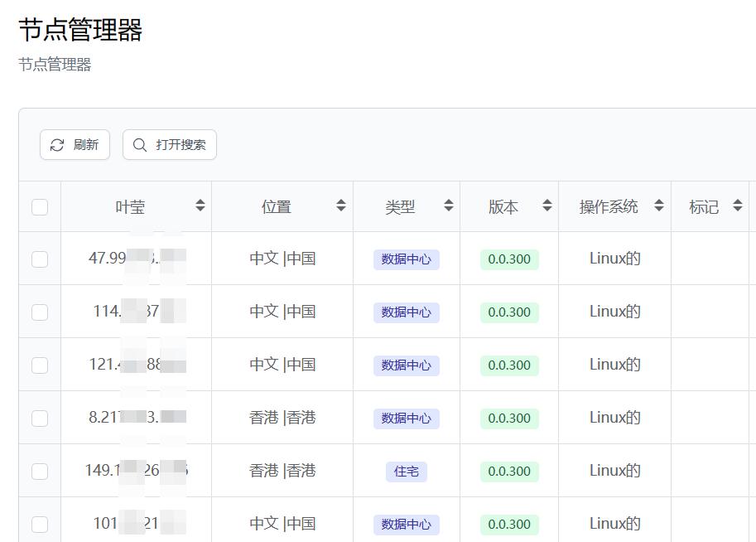Click 数据中心 badge in row 121.

point(406,365)
